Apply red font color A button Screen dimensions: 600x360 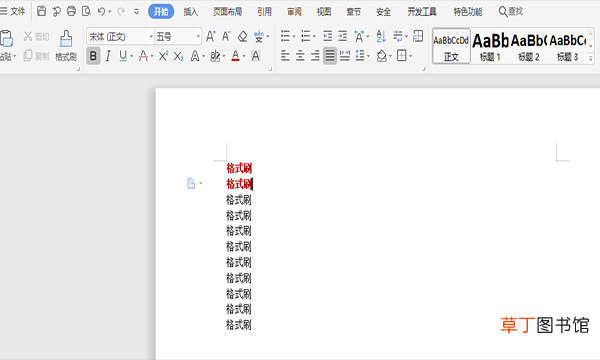click(x=235, y=56)
